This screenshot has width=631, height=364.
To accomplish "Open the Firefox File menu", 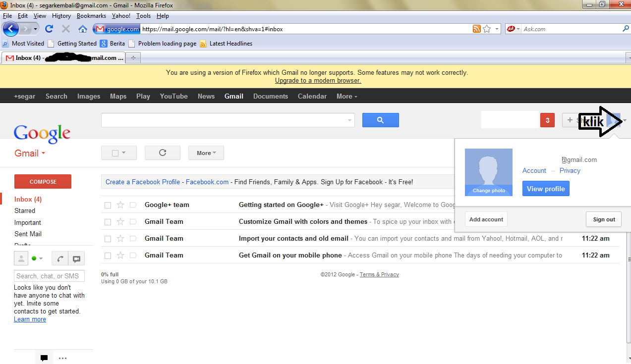I will [x=7, y=16].
